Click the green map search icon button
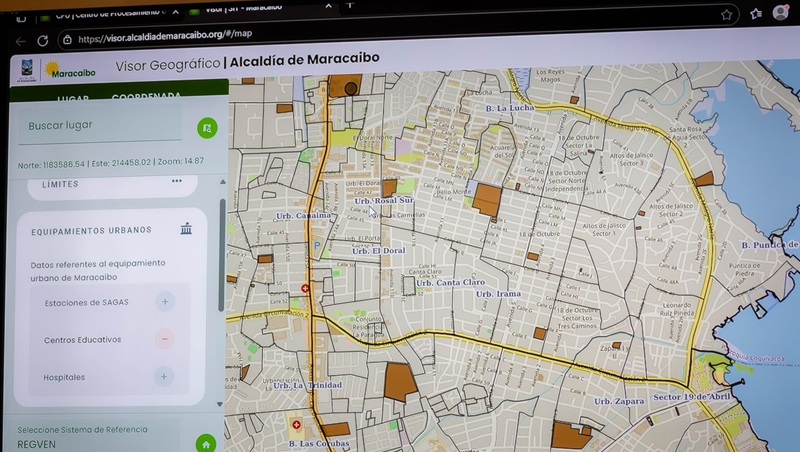Screen dimensions: 800x452 coord(207,128)
